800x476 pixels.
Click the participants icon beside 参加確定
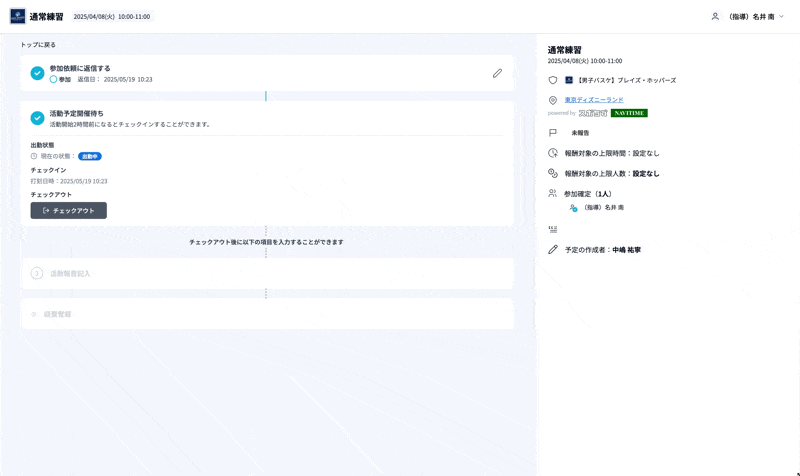553,193
